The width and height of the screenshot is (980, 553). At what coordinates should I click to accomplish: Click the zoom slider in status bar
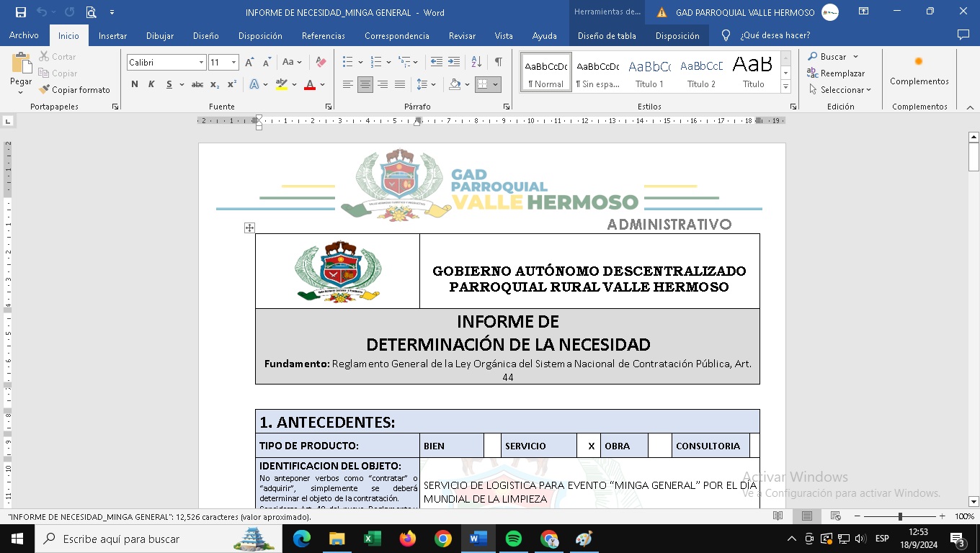[899, 516]
